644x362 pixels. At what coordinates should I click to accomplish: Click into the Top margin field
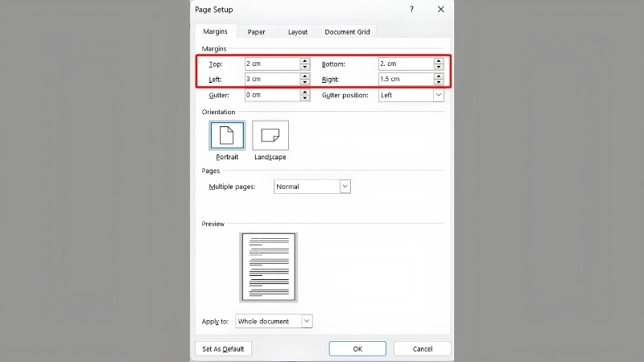pyautogui.click(x=272, y=64)
